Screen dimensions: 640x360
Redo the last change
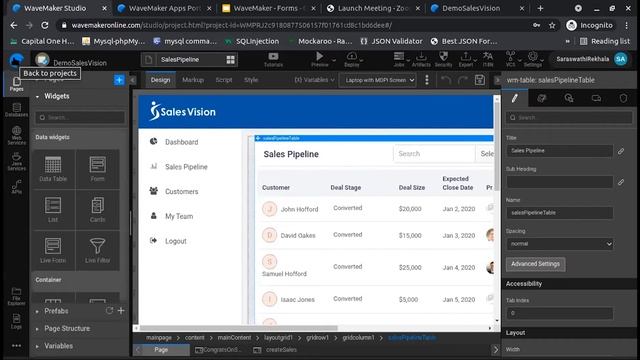tap(462, 80)
